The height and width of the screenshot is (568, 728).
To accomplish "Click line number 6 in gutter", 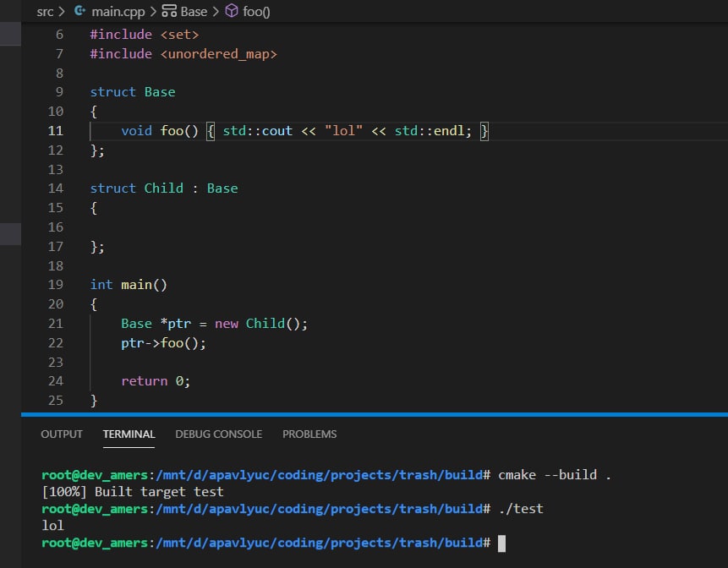I will pyautogui.click(x=59, y=35).
